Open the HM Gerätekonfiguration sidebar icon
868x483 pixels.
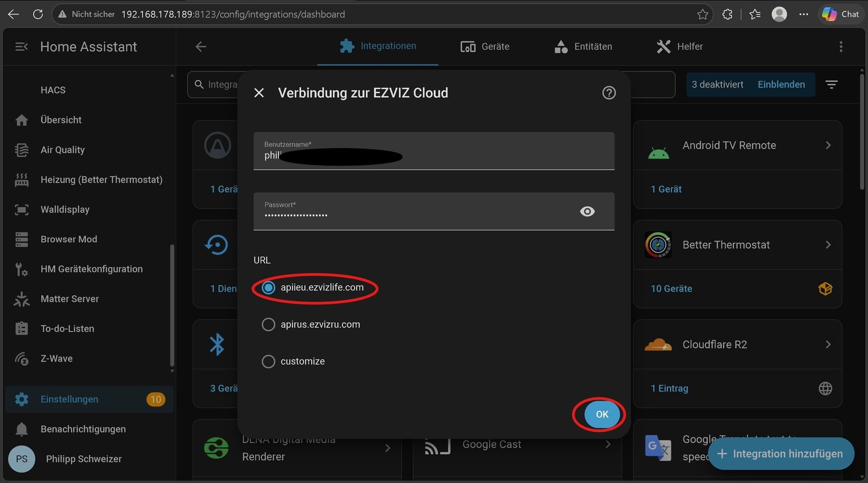[22, 269]
